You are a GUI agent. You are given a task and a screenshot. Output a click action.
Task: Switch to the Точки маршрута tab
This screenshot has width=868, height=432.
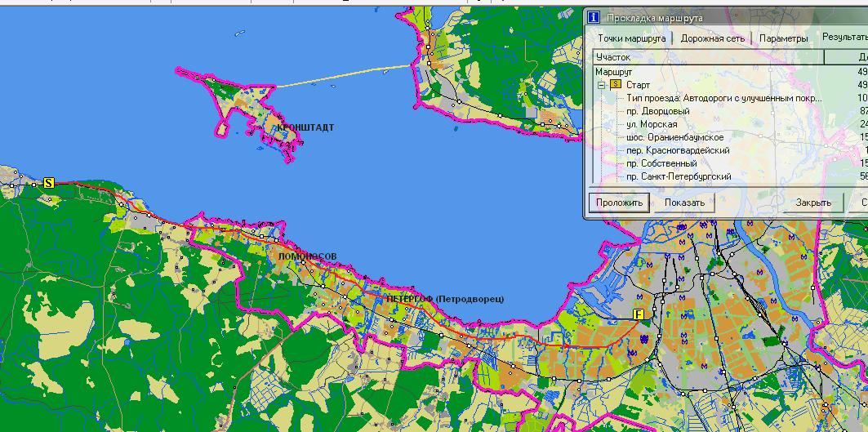click(x=631, y=38)
